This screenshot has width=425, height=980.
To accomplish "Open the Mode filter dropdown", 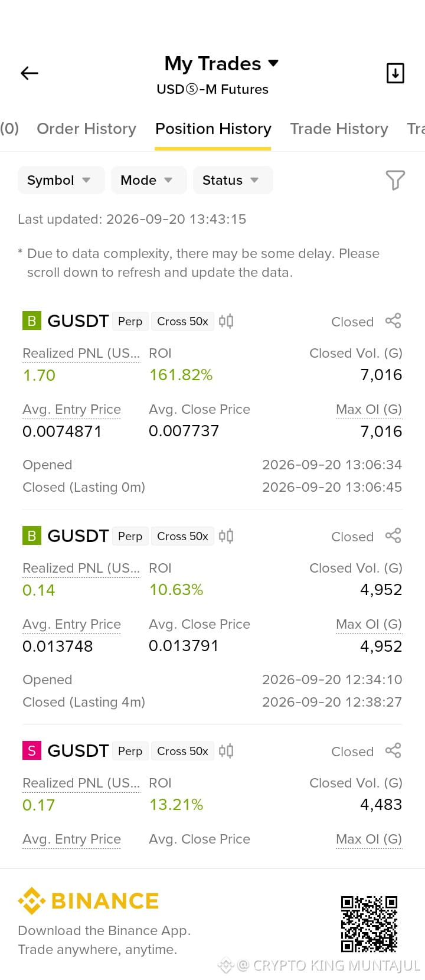I will pos(149,180).
